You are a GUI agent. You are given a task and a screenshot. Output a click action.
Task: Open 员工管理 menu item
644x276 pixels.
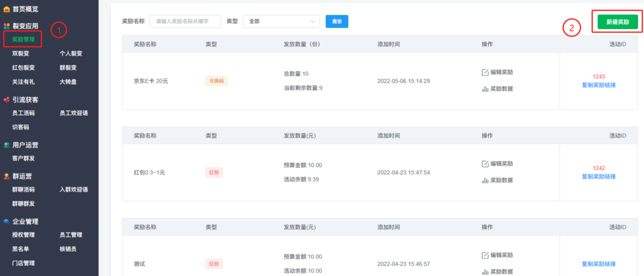tap(71, 235)
